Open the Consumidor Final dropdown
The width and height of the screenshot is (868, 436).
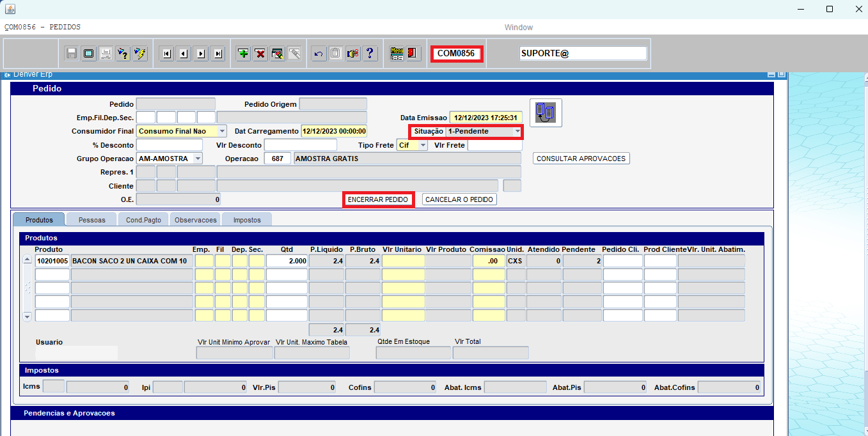coord(222,131)
